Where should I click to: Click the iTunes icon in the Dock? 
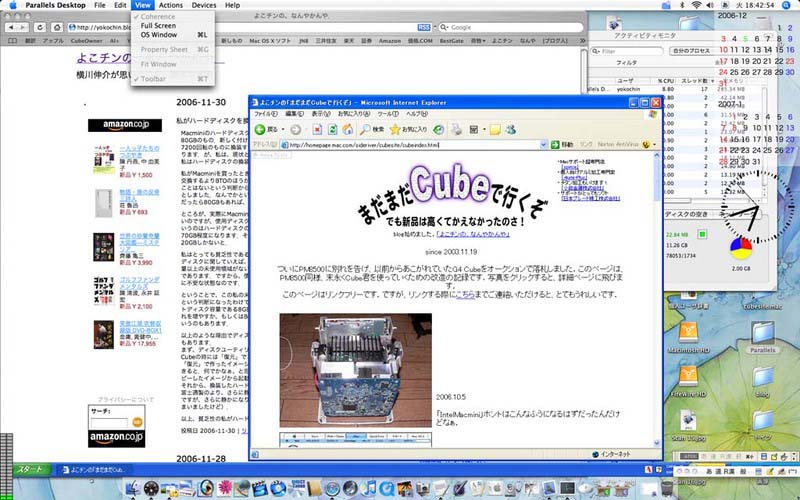tap(369, 488)
